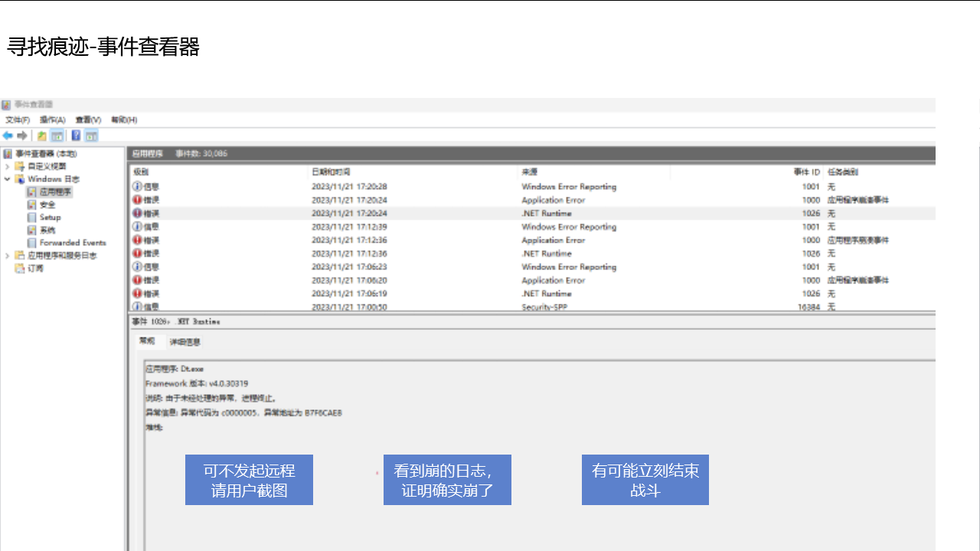The height and width of the screenshot is (551, 980).
Task: Toggle the show/hide action pane icon
Action: [91, 135]
